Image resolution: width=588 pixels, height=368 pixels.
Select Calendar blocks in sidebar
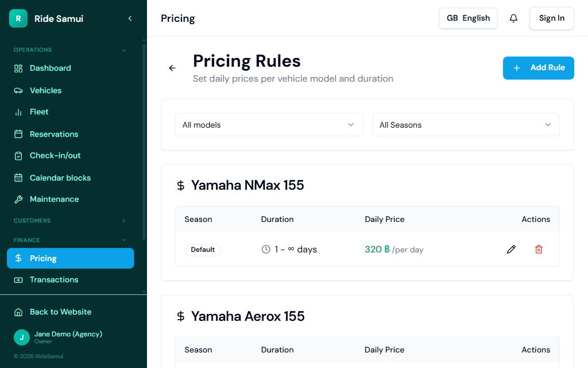pyautogui.click(x=71, y=178)
